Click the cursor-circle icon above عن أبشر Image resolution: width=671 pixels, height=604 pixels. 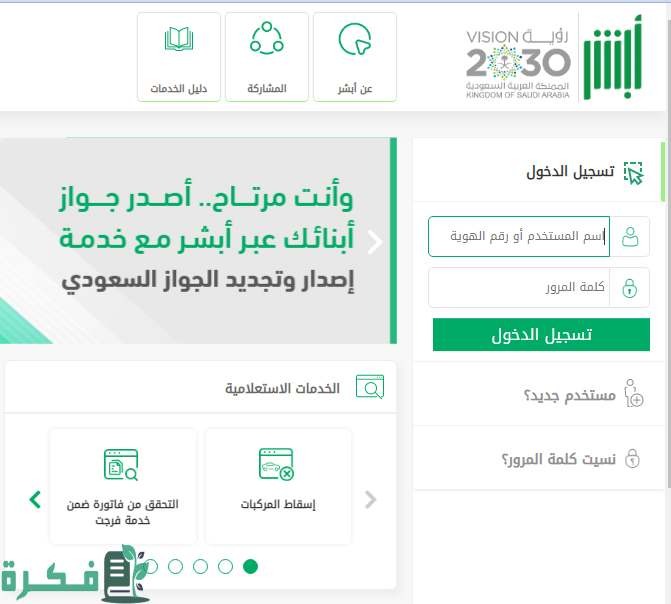[355, 39]
